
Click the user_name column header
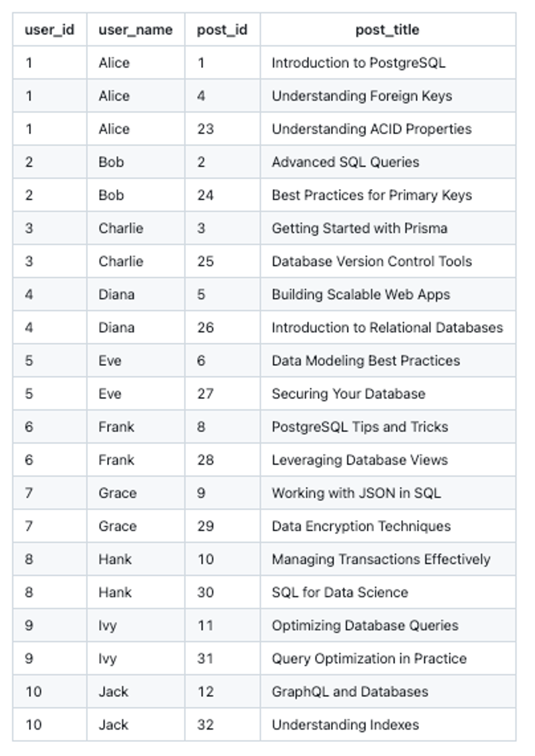(135, 30)
